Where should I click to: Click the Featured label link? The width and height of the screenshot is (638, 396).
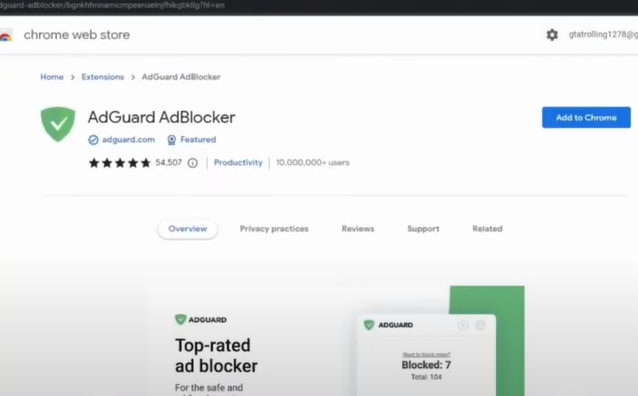(198, 140)
